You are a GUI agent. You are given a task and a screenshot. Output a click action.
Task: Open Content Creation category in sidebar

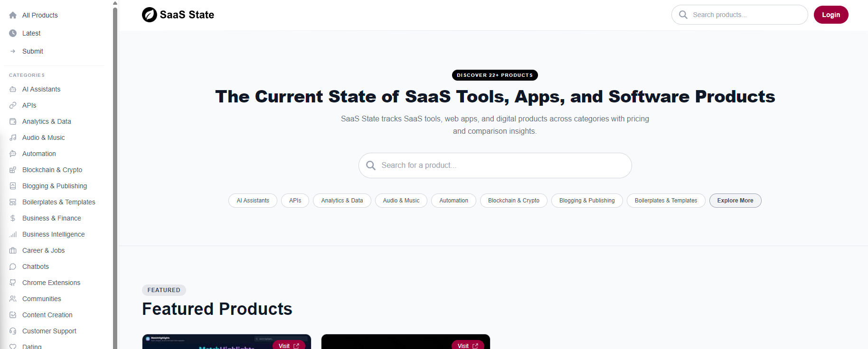(47, 315)
